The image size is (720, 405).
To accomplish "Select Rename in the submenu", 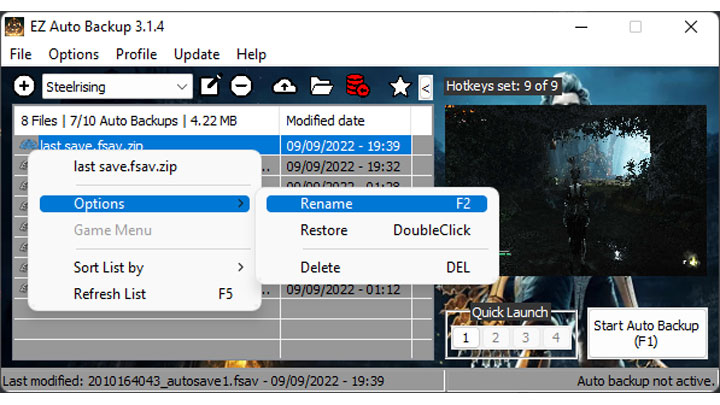I will coord(377,203).
